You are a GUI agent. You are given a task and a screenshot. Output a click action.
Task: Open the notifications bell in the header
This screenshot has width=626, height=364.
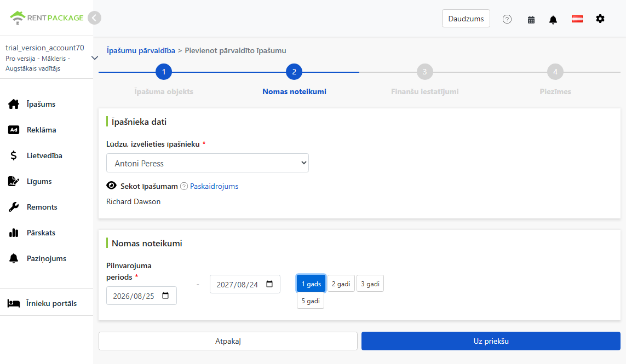[x=553, y=20]
